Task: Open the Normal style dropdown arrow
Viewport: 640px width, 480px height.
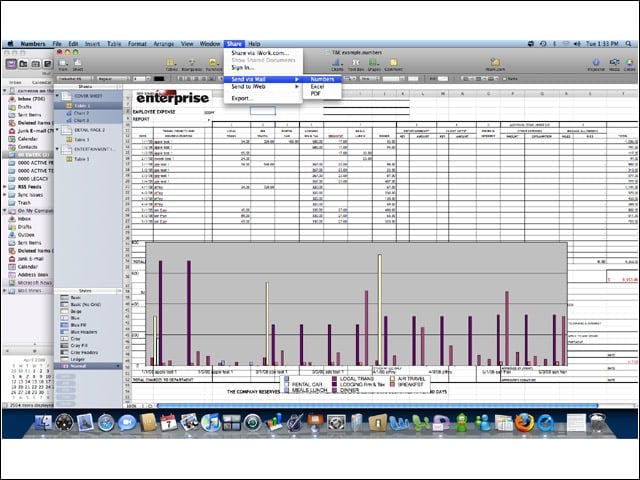Action: (x=118, y=366)
